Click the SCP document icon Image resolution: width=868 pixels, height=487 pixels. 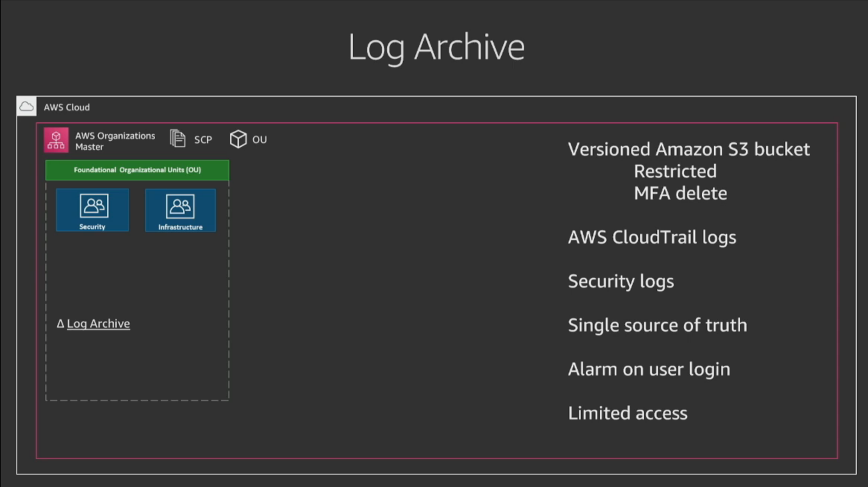point(177,138)
